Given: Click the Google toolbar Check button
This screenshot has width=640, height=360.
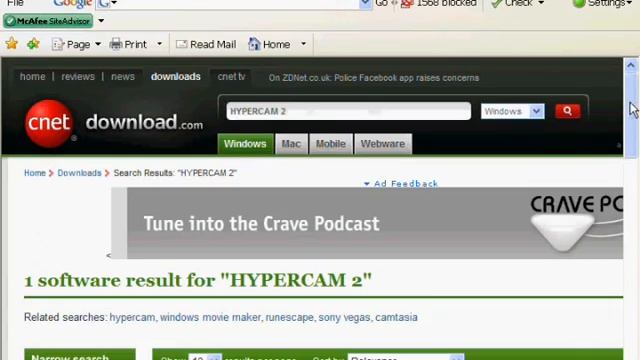Looking at the screenshot, I should [518, 3].
